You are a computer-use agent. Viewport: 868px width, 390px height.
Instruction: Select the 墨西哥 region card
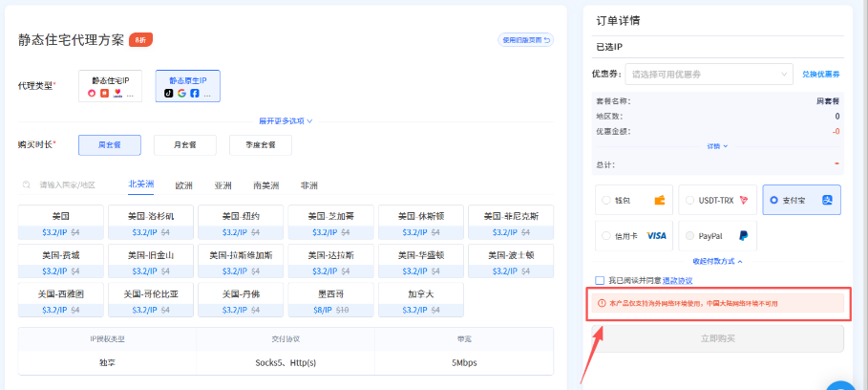[x=330, y=301]
